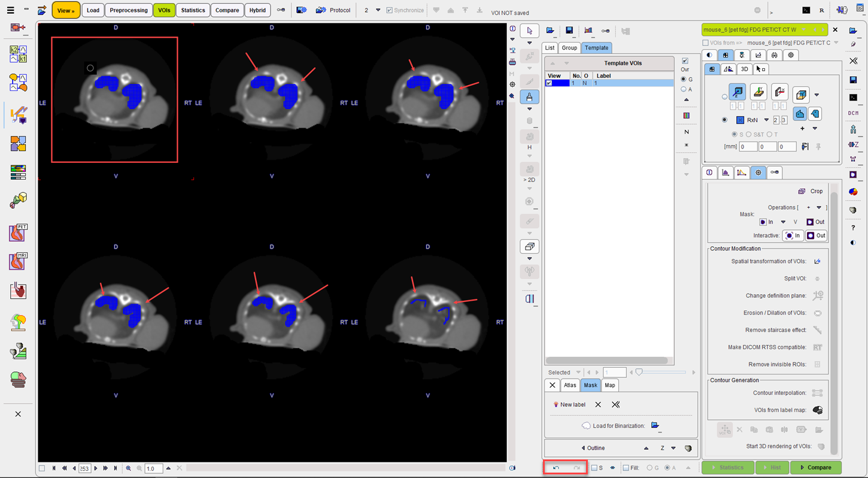Select the A overlay radio button
868x478 pixels.
pos(684,89)
